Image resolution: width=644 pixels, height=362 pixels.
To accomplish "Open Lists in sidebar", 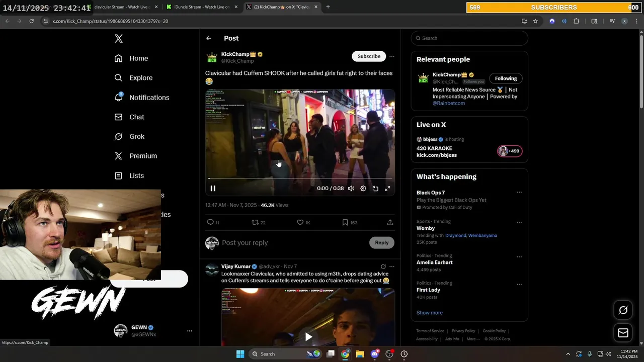I will click(129, 175).
